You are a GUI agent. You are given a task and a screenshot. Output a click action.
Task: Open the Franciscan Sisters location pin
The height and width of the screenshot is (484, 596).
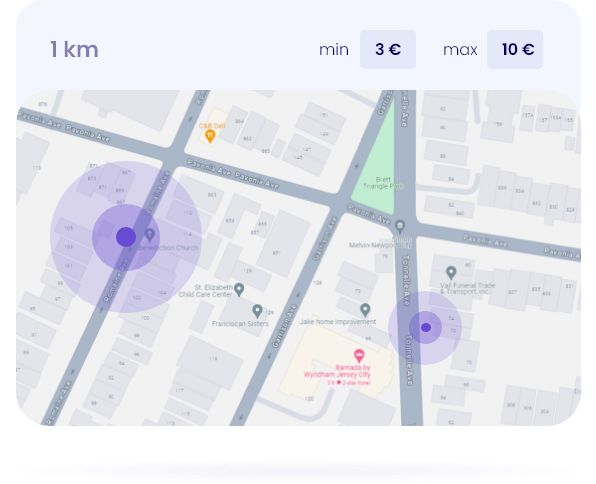tap(257, 311)
